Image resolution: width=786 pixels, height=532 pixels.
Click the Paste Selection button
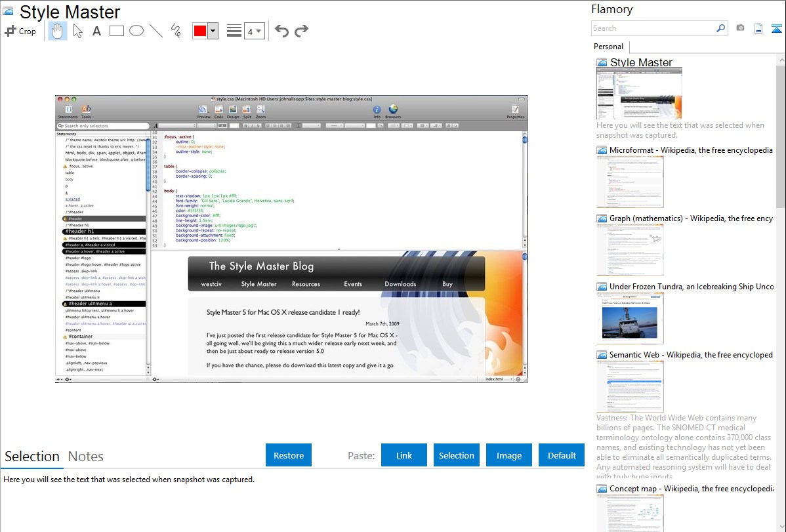[456, 455]
